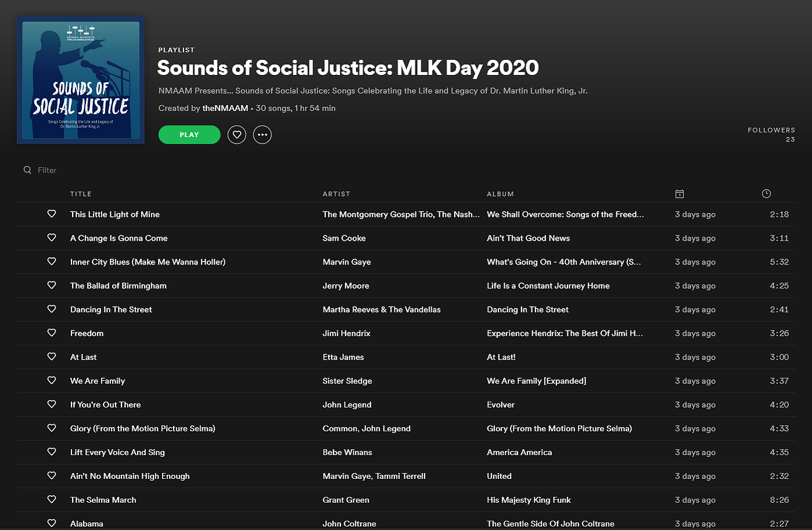Open artist Marvin Gaye on Inner City Blues row
This screenshot has width=812, height=530.
click(x=347, y=262)
